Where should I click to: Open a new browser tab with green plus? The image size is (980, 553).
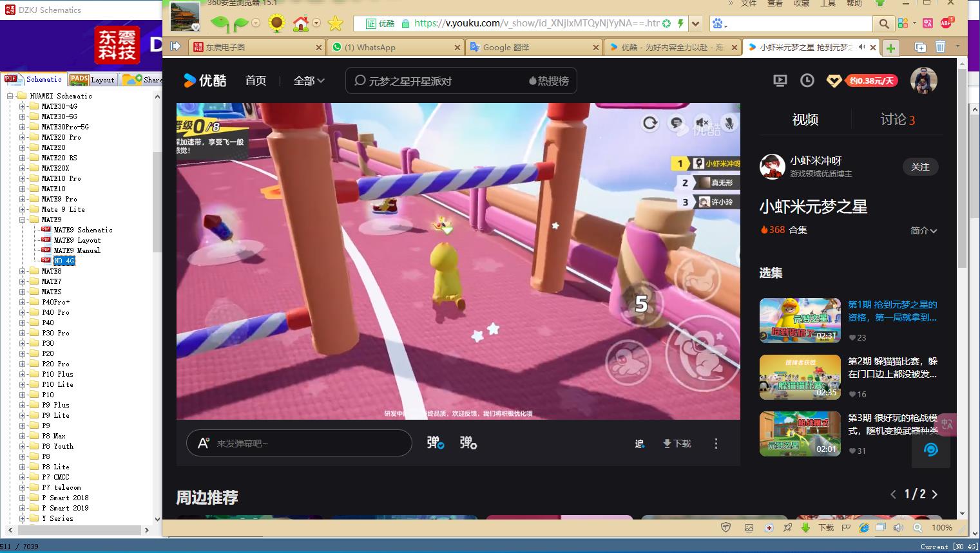pos(890,48)
